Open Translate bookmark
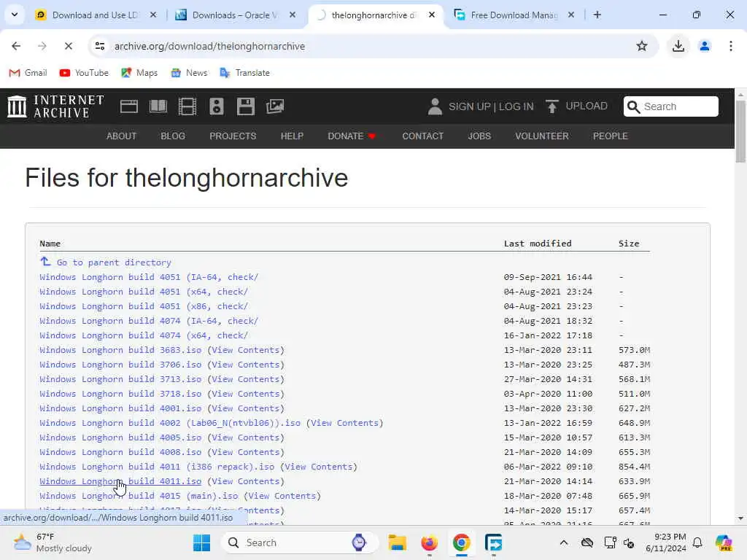This screenshot has width=747, height=560. coord(244,73)
